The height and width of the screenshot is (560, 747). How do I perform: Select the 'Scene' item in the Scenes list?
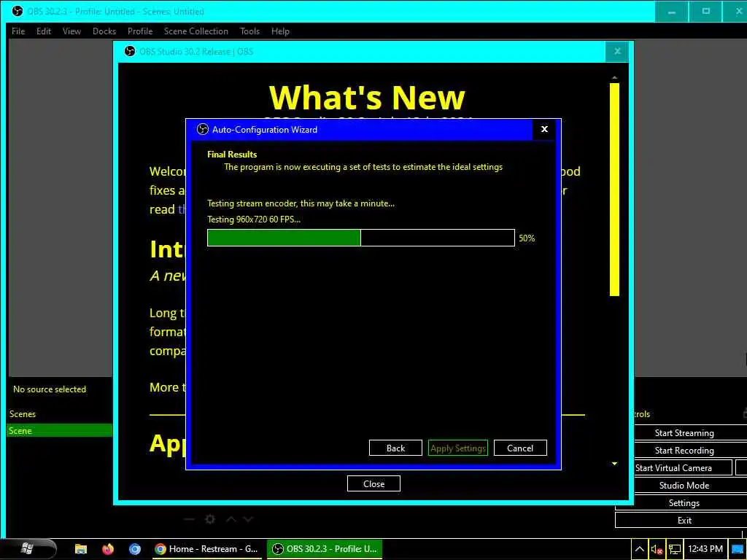pyautogui.click(x=60, y=430)
